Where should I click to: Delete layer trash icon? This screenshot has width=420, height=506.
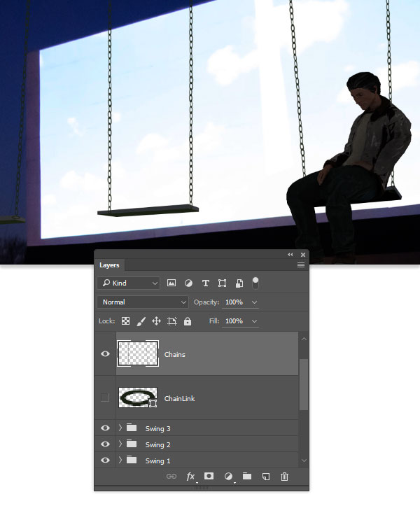284,477
